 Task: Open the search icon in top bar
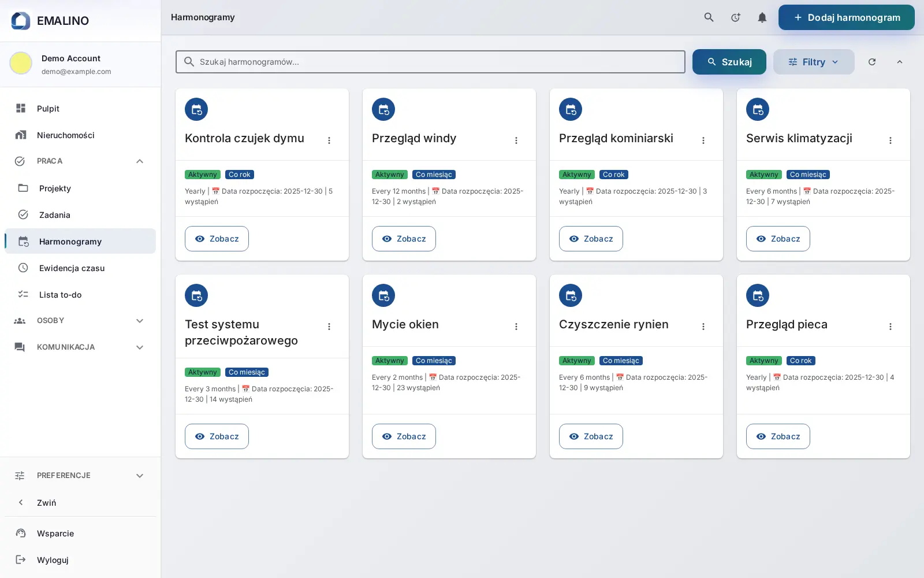pyautogui.click(x=709, y=17)
